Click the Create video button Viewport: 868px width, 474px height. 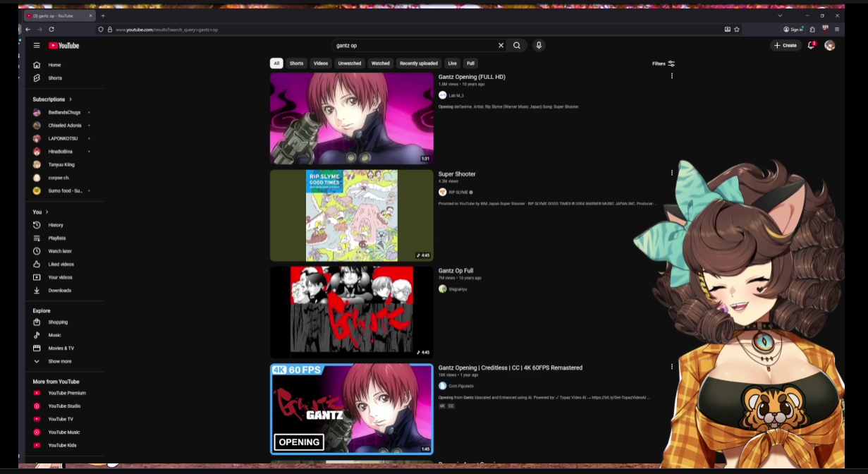(x=786, y=45)
